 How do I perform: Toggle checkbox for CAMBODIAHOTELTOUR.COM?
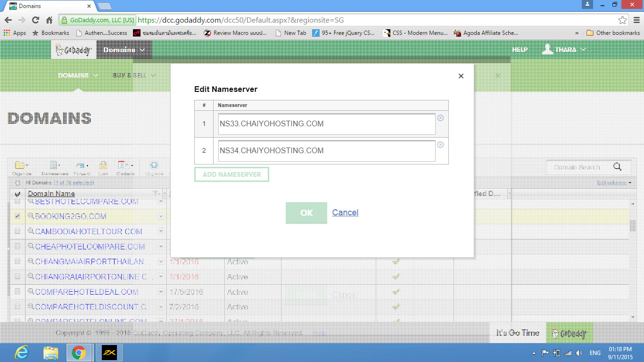(x=17, y=231)
